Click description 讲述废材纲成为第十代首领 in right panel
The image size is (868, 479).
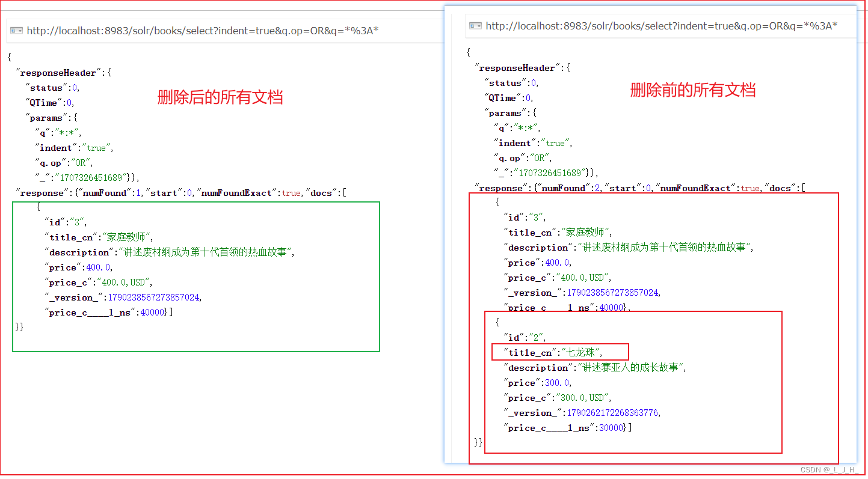pos(663,248)
